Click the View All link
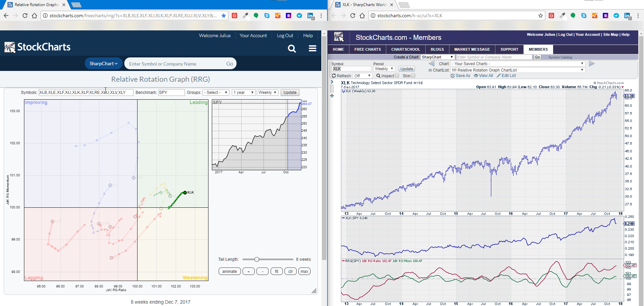The width and height of the screenshot is (644, 306). pyautogui.click(x=484, y=76)
